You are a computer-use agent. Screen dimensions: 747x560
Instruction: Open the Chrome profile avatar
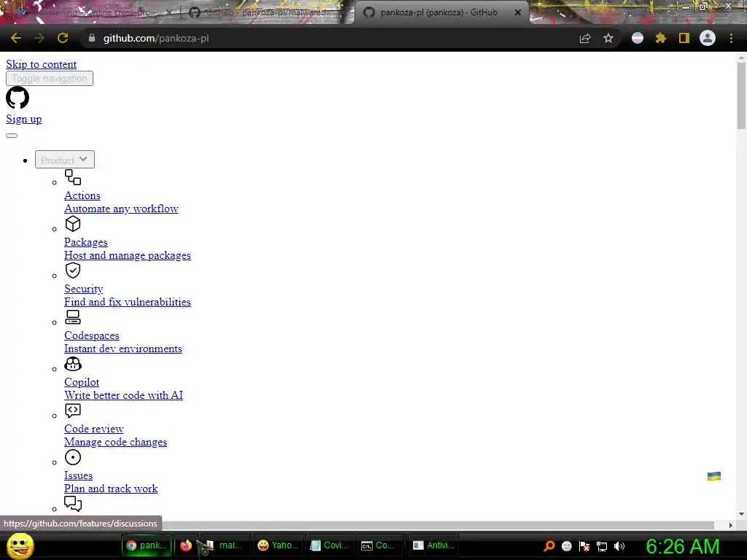[708, 38]
